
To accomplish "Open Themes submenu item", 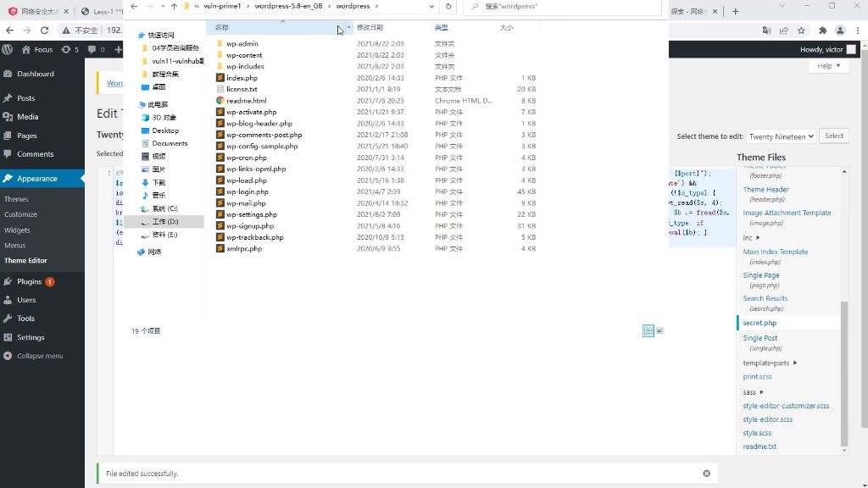I will (16, 199).
